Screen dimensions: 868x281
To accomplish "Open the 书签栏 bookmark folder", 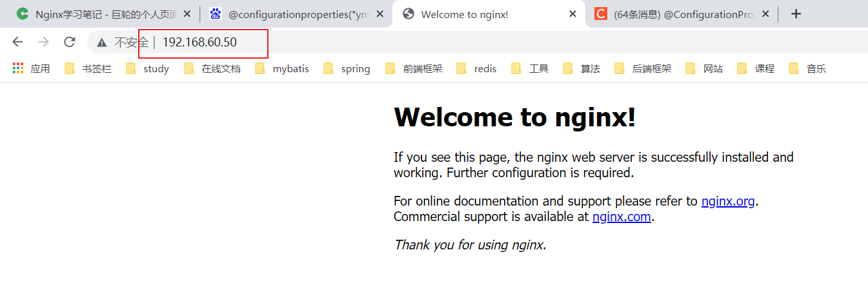I will coord(88,68).
